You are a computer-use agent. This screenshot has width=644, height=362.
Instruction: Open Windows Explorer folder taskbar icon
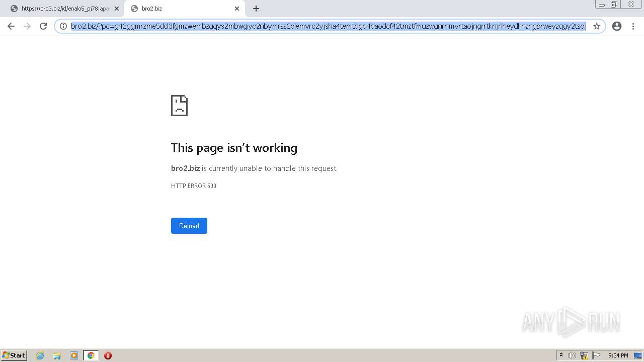click(x=57, y=355)
